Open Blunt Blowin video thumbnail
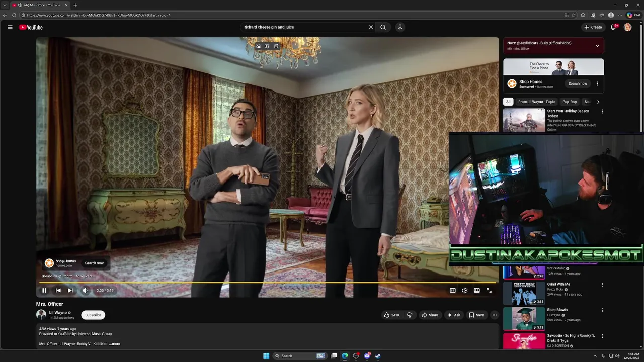This screenshot has height=362, width=644. [524, 319]
